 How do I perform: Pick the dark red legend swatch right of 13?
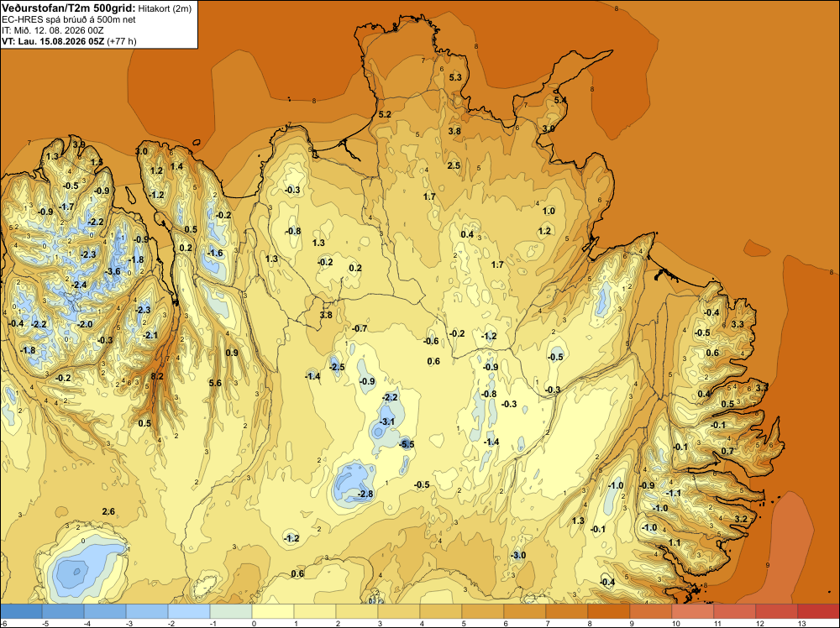(818, 611)
